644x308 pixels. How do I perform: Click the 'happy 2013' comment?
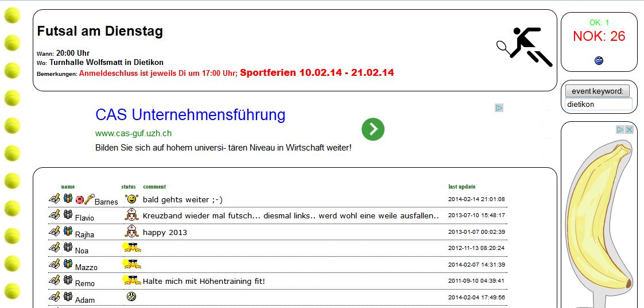click(165, 232)
